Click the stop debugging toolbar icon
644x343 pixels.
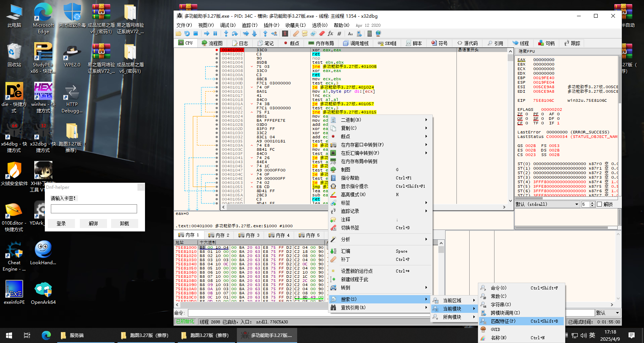[195, 34]
